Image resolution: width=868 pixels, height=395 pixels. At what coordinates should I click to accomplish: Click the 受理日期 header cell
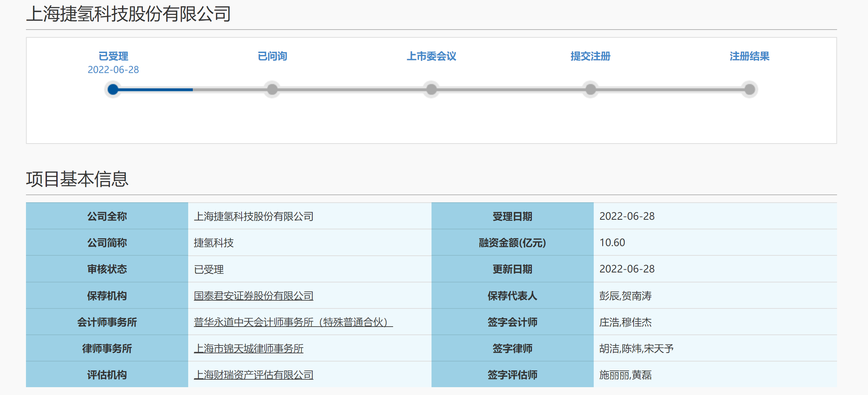[512, 216]
